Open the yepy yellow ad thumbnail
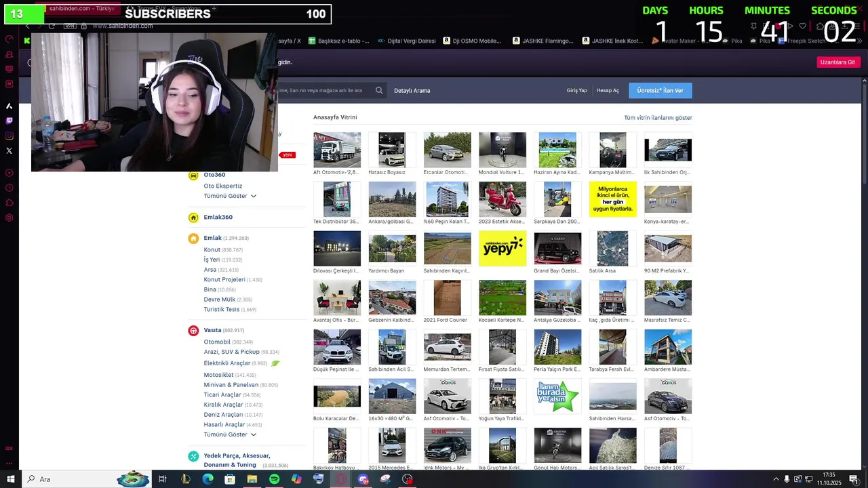The height and width of the screenshot is (488, 868). click(502, 248)
